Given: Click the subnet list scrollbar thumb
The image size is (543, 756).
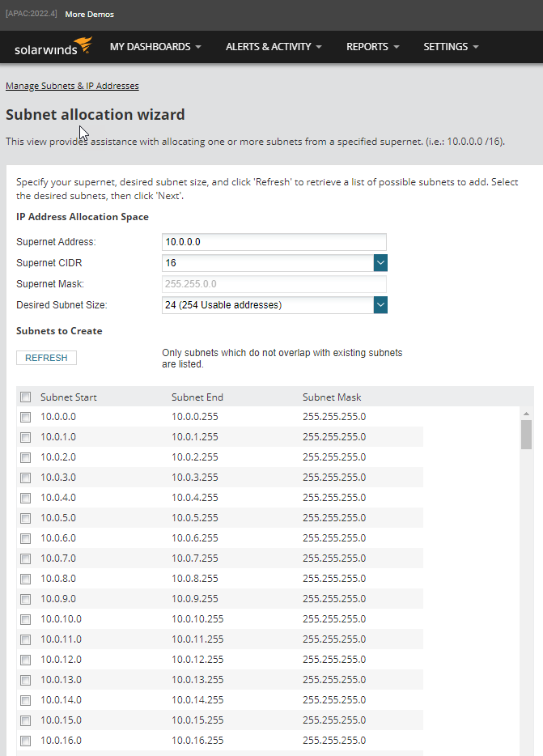Looking at the screenshot, I should pos(526,435).
